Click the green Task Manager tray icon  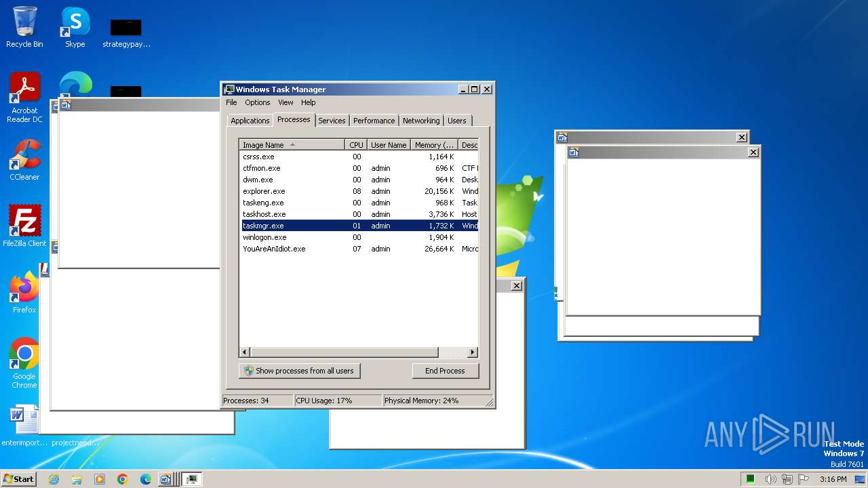[x=751, y=479]
